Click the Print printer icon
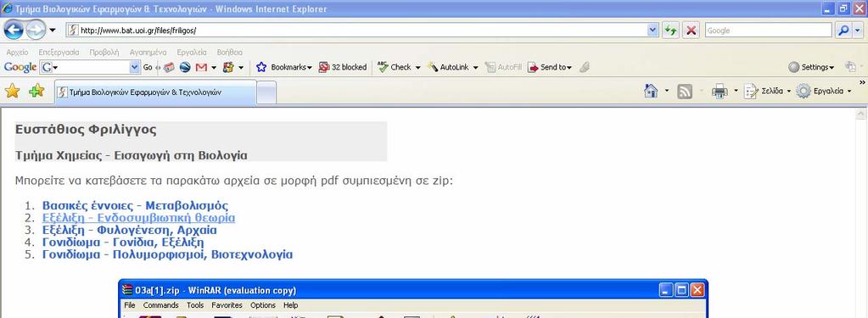This screenshot has width=868, height=318. point(719,91)
